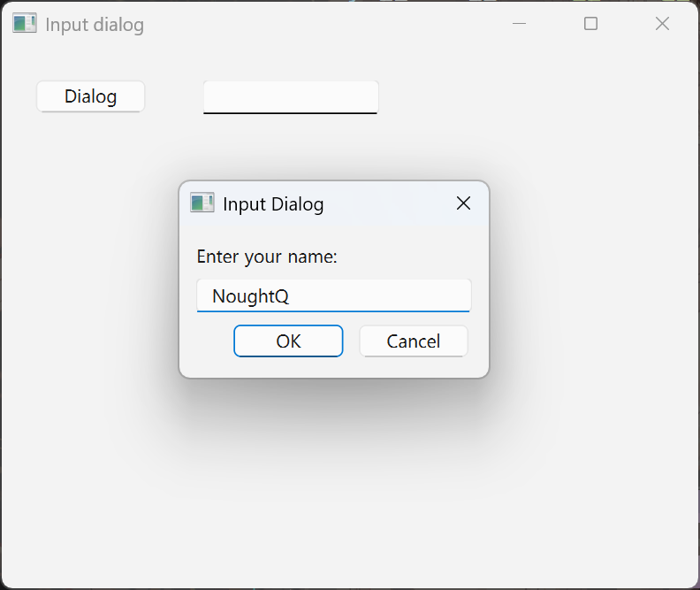Close the main Input dialog window
Screen dimensions: 700x590
[x=662, y=24]
